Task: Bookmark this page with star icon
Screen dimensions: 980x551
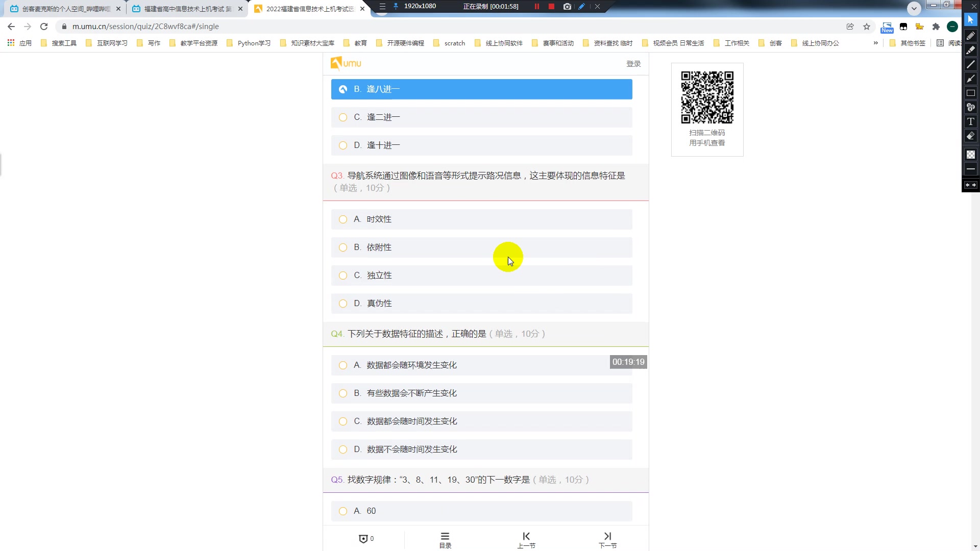Action: point(867,27)
